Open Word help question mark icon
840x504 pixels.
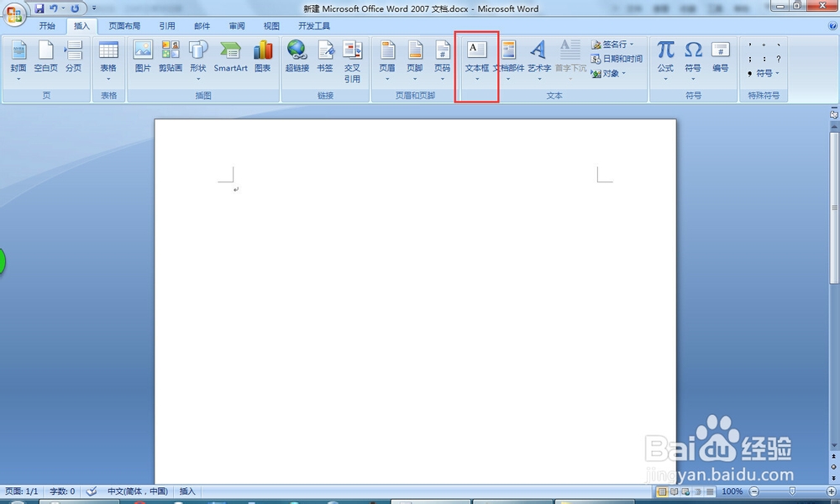[x=833, y=26]
